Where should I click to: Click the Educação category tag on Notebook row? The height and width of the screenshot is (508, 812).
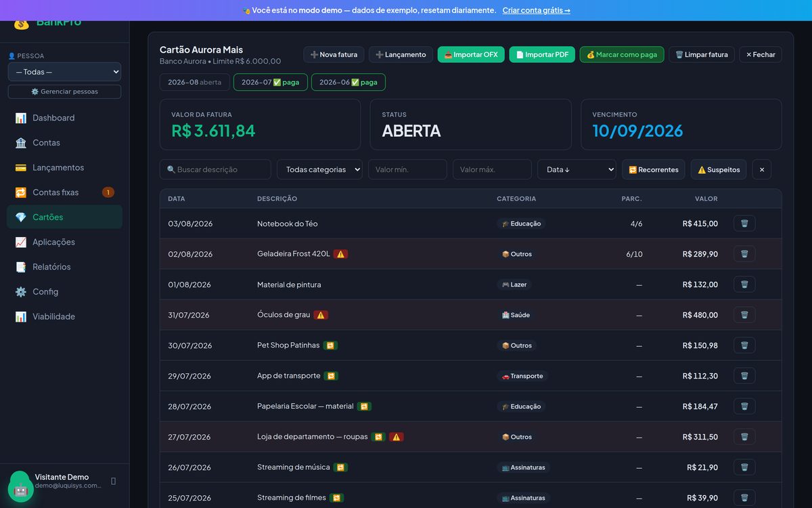tap(521, 224)
